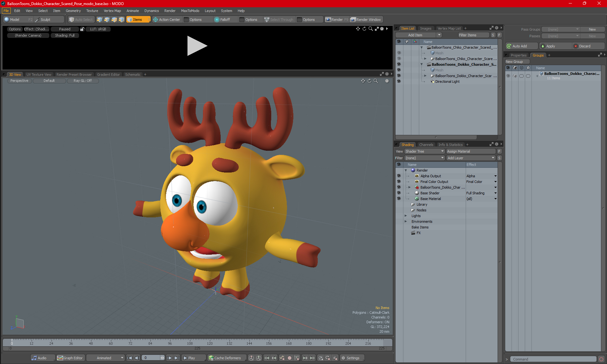Open the MaxToModo menu
Image resolution: width=607 pixels, height=364 pixels.
[190, 11]
